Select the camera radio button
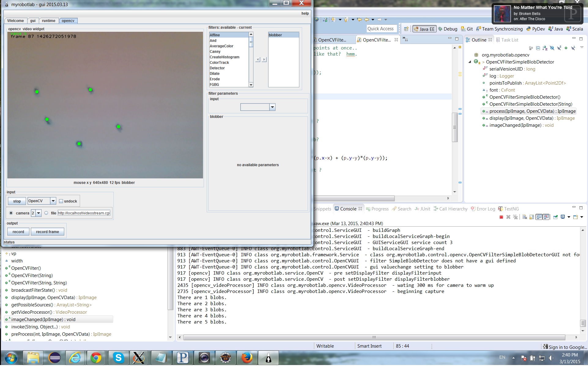The width and height of the screenshot is (588, 391). pos(11,213)
